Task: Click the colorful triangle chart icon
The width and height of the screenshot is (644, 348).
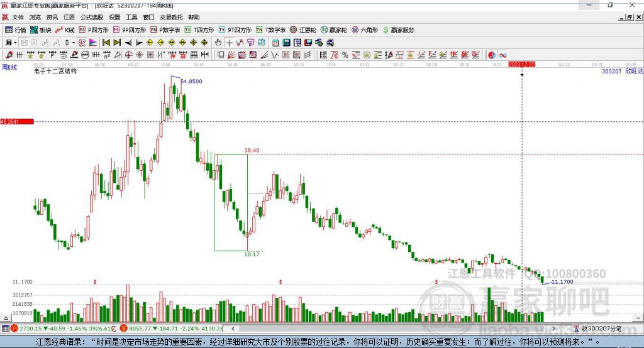Action: 93,43
